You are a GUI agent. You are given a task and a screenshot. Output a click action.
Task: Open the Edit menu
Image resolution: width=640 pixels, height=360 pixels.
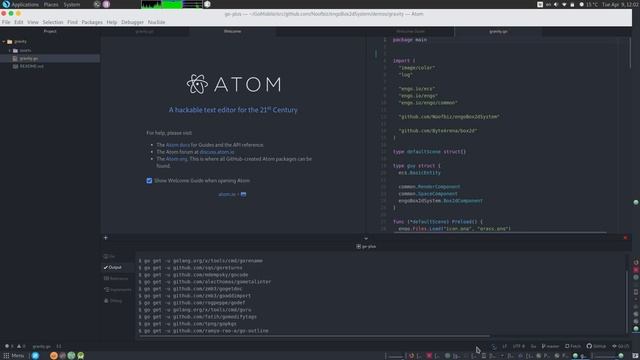point(19,22)
